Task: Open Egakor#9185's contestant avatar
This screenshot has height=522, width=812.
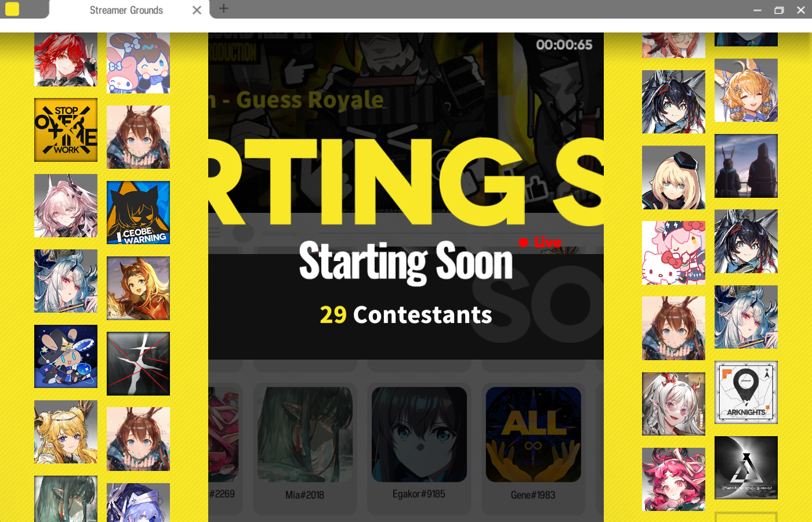Action: [419, 434]
